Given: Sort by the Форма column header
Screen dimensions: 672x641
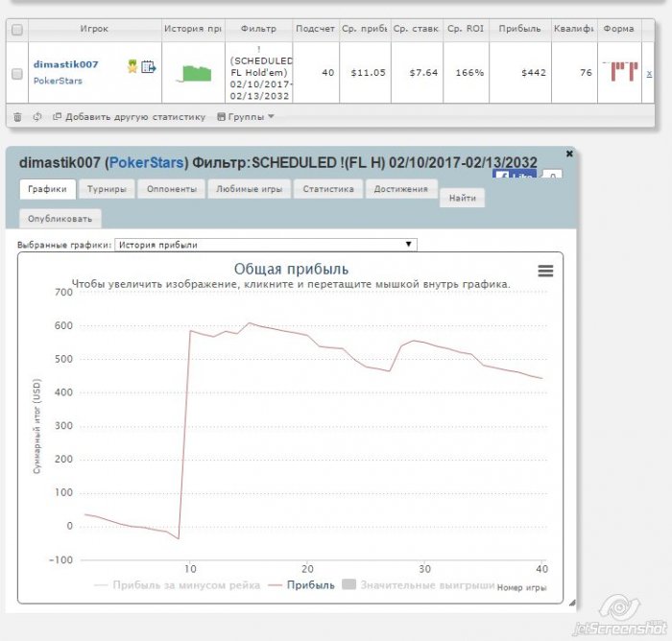Looking at the screenshot, I should pos(619,29).
